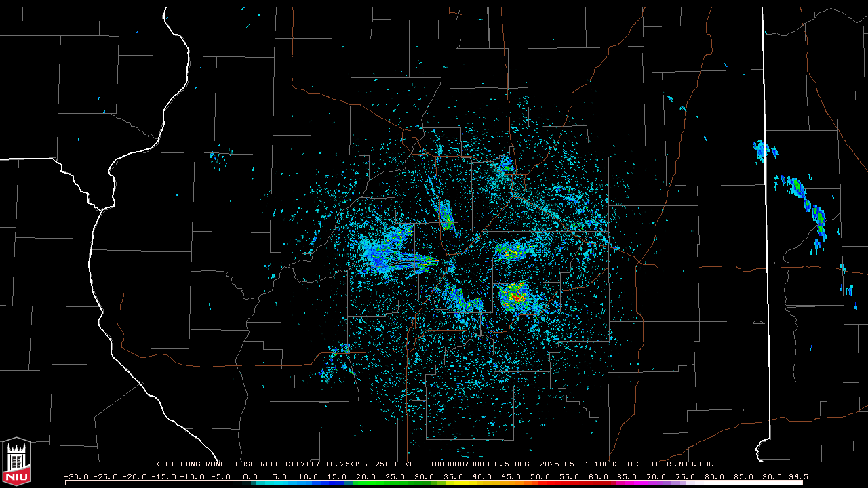Click the '2025-05-31 10:03 UTC' timestamp

pyautogui.click(x=589, y=464)
